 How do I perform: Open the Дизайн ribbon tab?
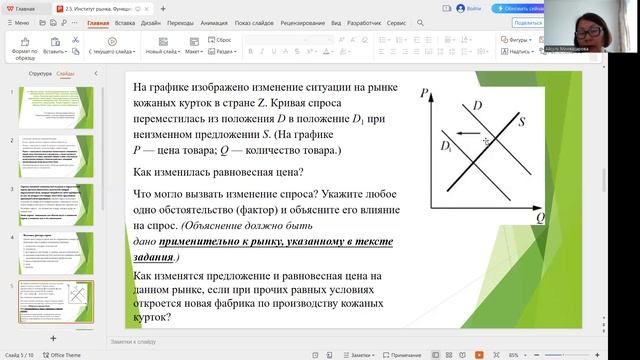coord(151,23)
